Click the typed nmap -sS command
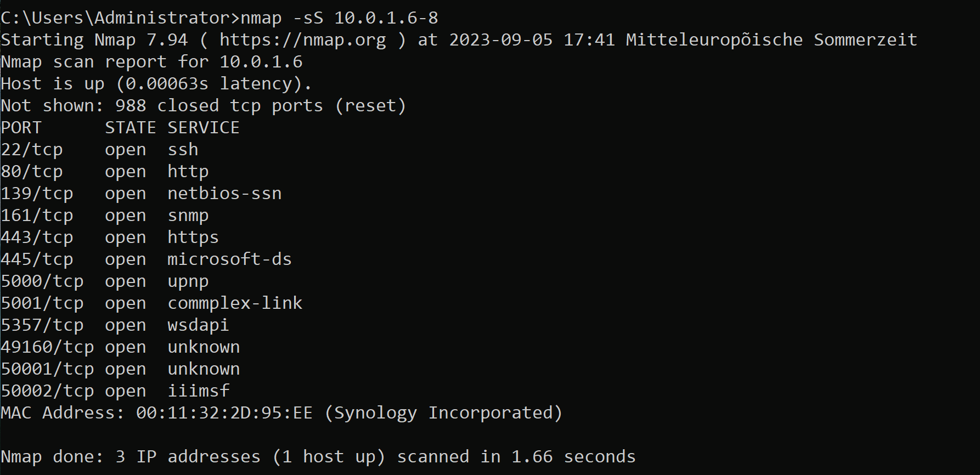The width and height of the screenshot is (980, 475). 339,18
